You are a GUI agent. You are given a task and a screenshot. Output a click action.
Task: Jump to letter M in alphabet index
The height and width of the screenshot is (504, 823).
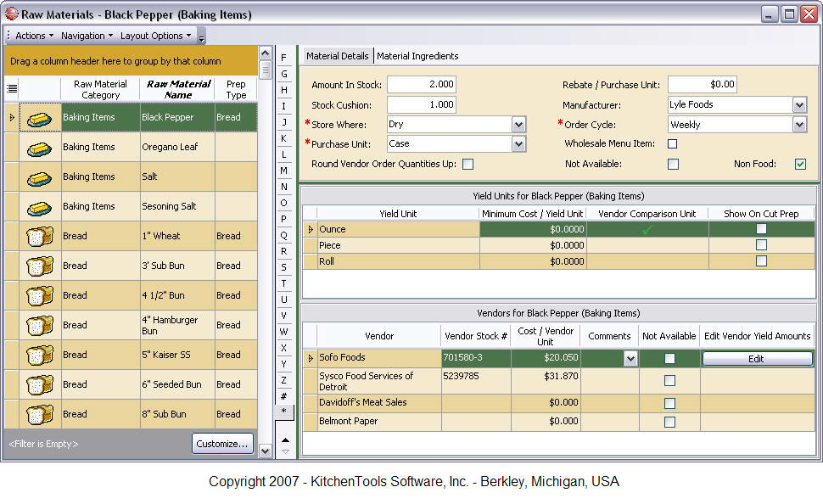click(284, 171)
